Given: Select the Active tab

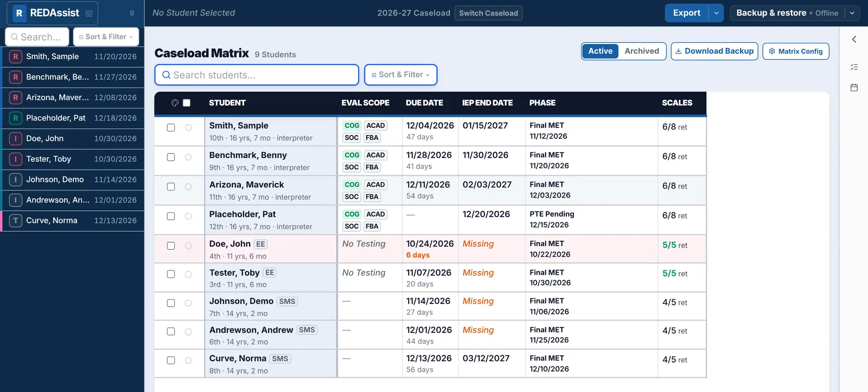Looking at the screenshot, I should 601,51.
